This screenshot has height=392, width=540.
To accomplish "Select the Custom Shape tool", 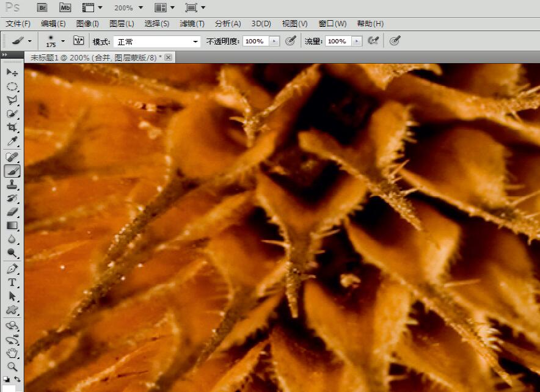I will click(x=12, y=310).
